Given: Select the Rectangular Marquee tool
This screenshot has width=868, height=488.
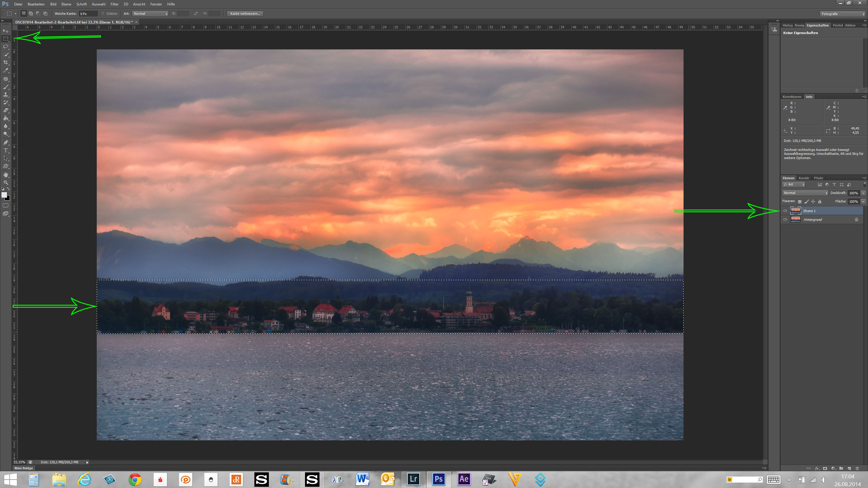Looking at the screenshot, I should 6,39.
